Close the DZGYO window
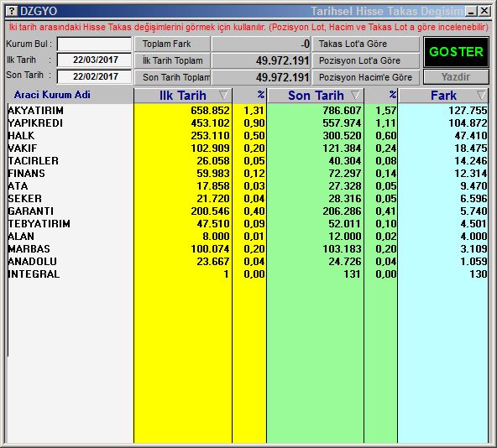The height and width of the screenshot is (448, 497). [484, 12]
